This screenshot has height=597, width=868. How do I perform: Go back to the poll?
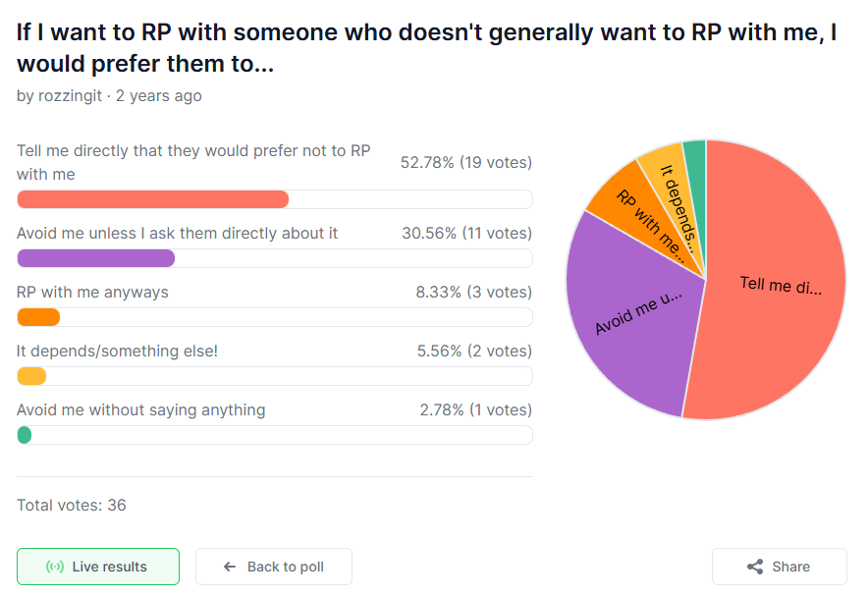point(274,567)
